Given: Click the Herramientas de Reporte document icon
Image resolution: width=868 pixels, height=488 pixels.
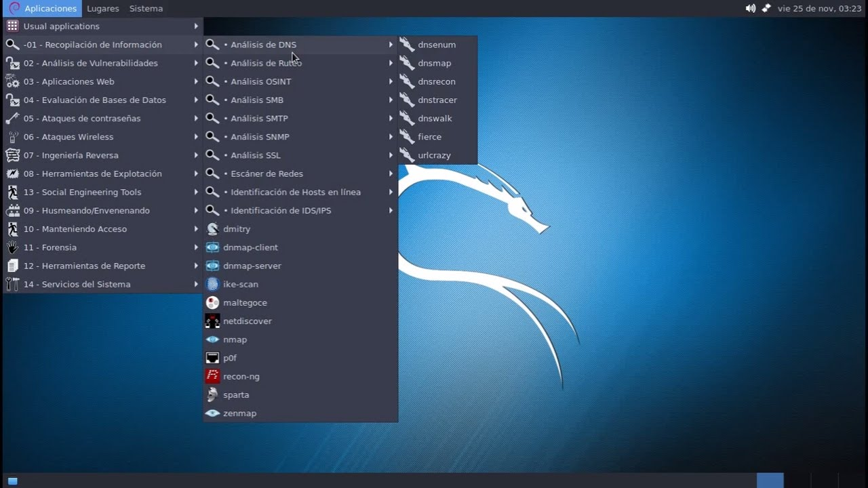Looking at the screenshot, I should [12, 266].
